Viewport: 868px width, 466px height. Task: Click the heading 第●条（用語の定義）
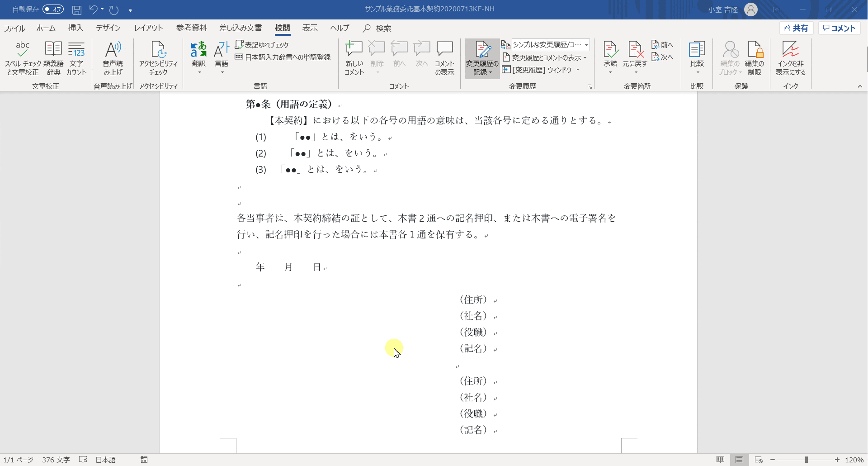289,105
